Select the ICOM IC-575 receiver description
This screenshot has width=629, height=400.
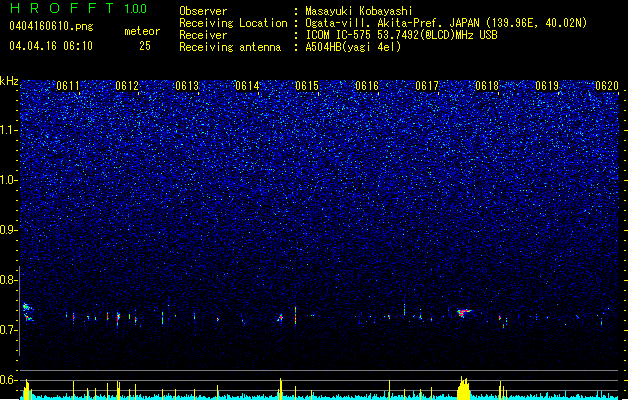[x=402, y=35]
